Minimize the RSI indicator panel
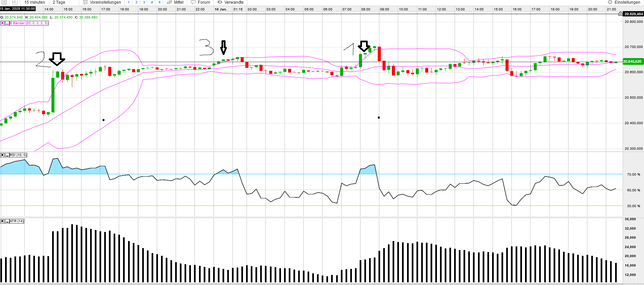Viewport: 644px width, 285px height. [7, 155]
